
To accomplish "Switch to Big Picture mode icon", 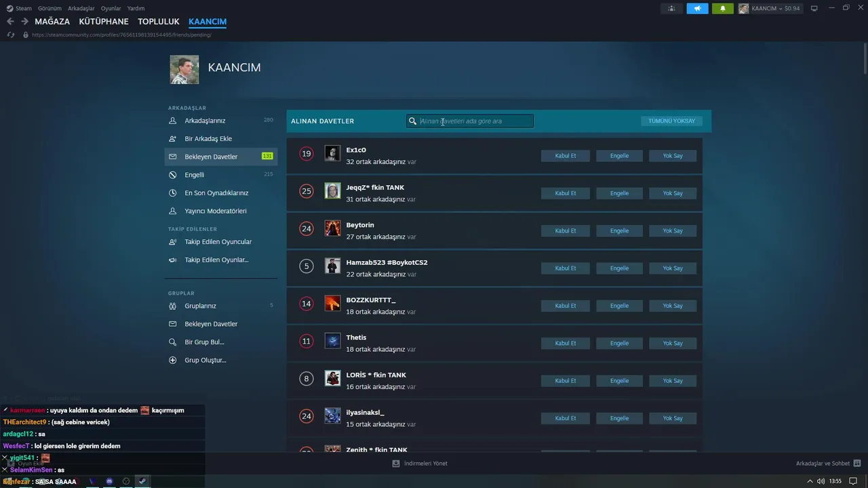I will click(814, 8).
